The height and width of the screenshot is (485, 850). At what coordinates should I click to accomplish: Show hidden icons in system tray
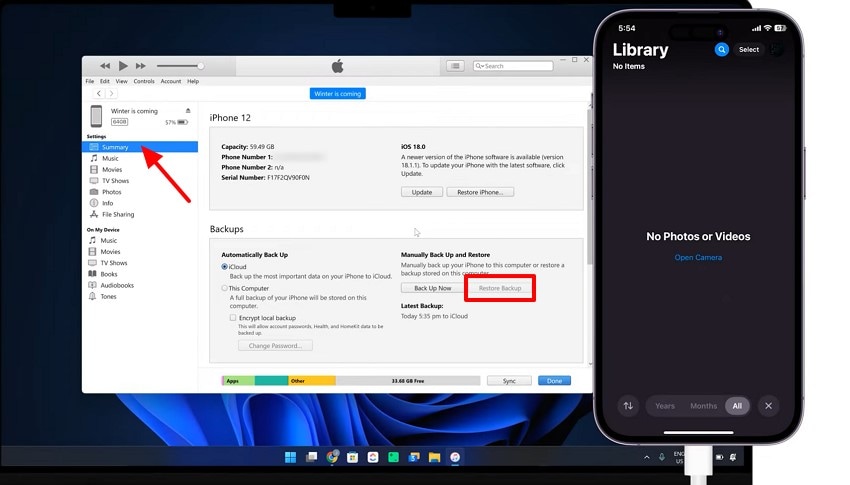click(646, 457)
